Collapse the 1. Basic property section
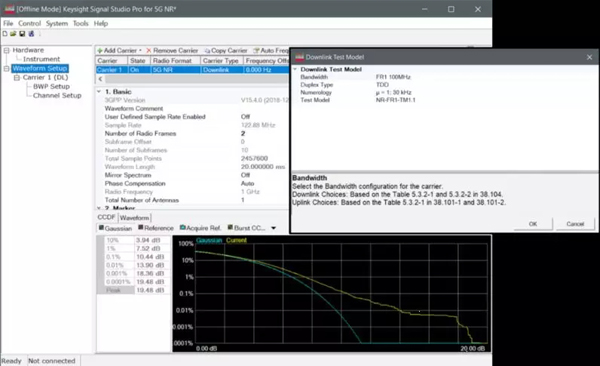Screen dimensions: 600x366 [99, 92]
